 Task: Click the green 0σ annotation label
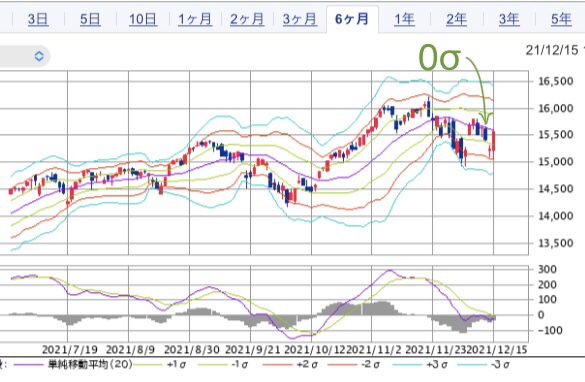click(x=439, y=58)
